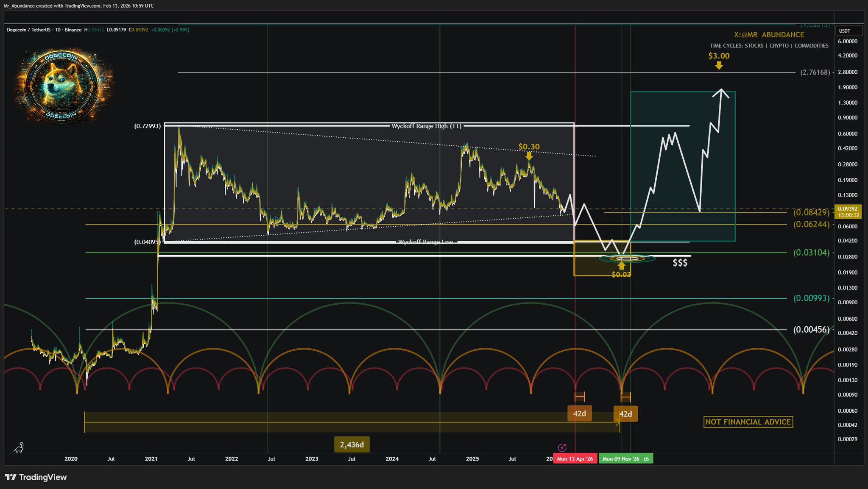Viewport: 868px width, 489px height.
Task: Click the X:@MR_ABUNDANCE handle text
Action: [x=769, y=35]
